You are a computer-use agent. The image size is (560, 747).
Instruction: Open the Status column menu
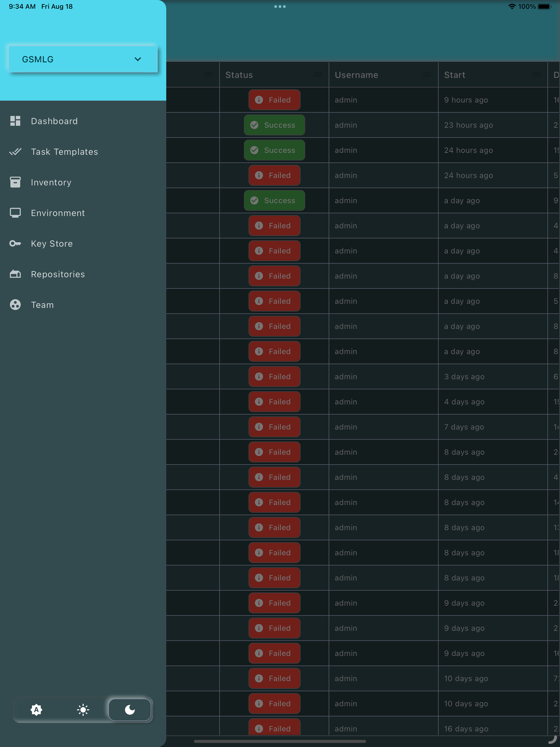(317, 75)
